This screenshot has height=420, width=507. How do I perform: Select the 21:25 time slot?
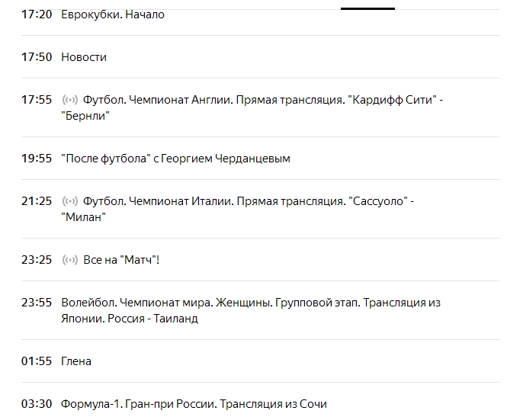(37, 201)
